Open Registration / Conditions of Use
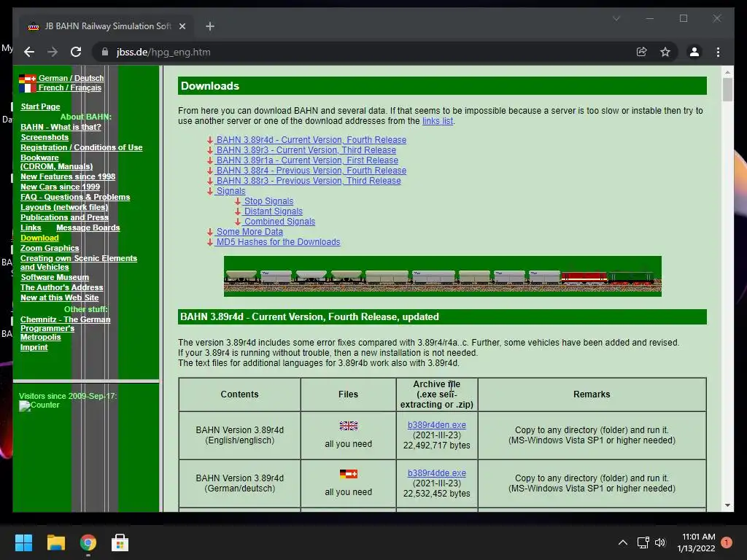Image resolution: width=747 pixels, height=560 pixels. point(82,147)
